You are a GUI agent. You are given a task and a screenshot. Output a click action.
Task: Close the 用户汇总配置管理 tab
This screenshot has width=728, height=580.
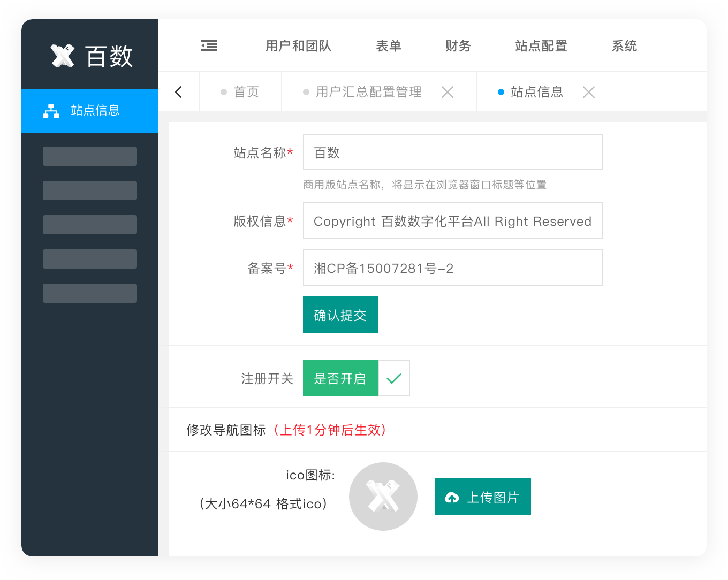coord(448,91)
